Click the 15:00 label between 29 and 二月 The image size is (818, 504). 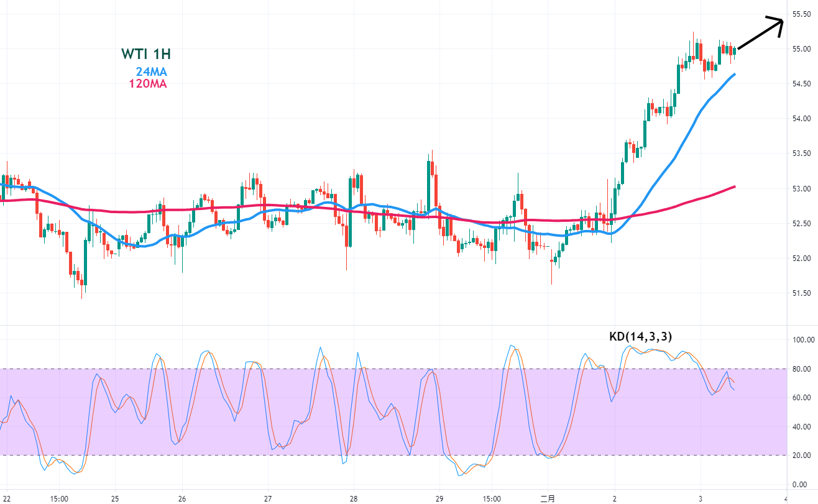tap(491, 498)
